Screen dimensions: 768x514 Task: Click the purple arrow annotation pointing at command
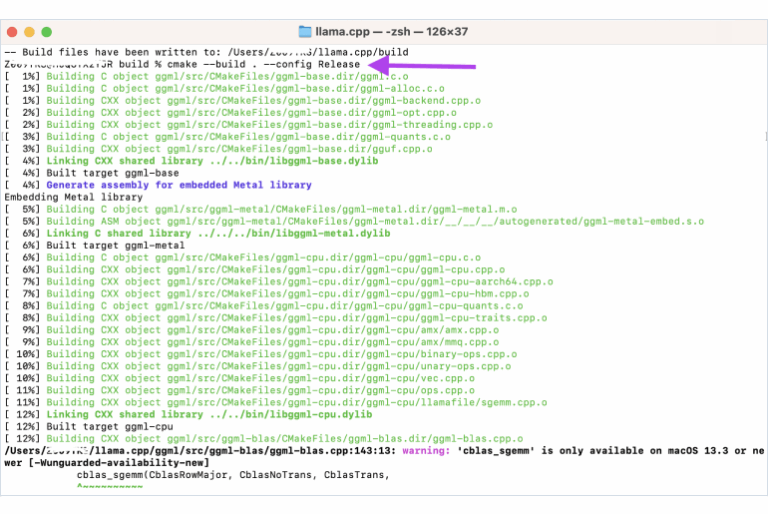coord(421,65)
